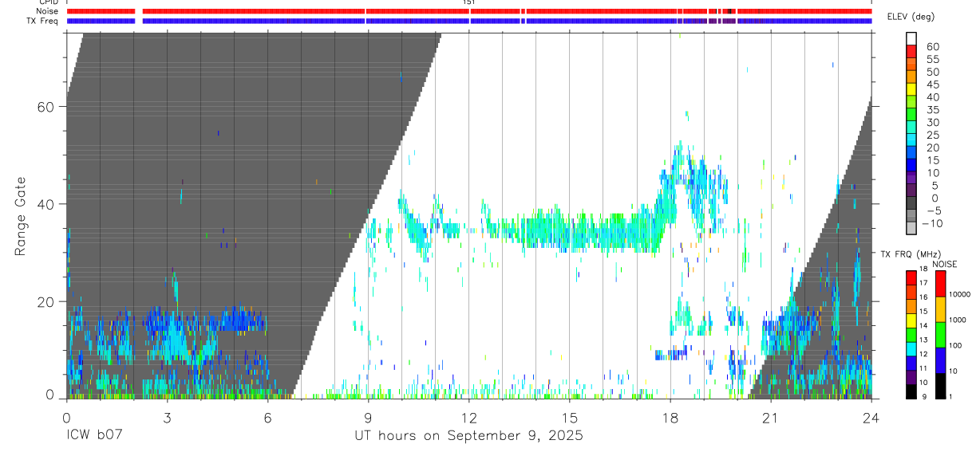Image resolution: width=980 pixels, height=452 pixels.
Task: Click the 'NOISE' legend title above the color bar
Action: tap(945, 264)
